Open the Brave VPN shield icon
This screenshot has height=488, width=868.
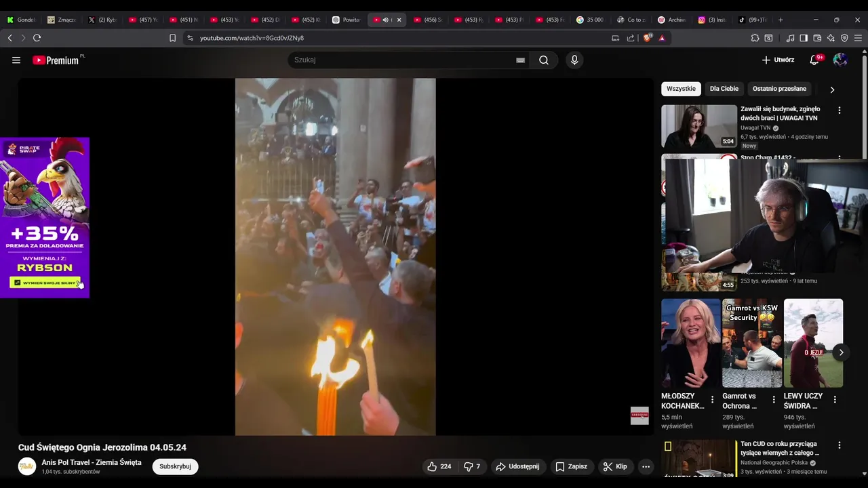pos(844,38)
